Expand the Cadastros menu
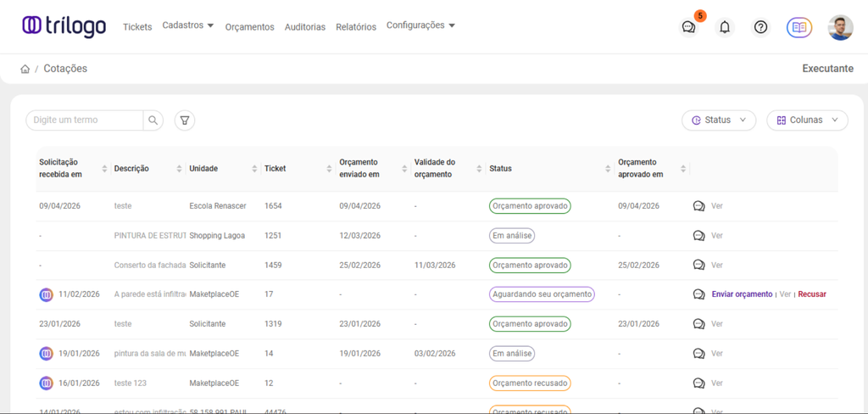The width and height of the screenshot is (868, 414). [188, 25]
